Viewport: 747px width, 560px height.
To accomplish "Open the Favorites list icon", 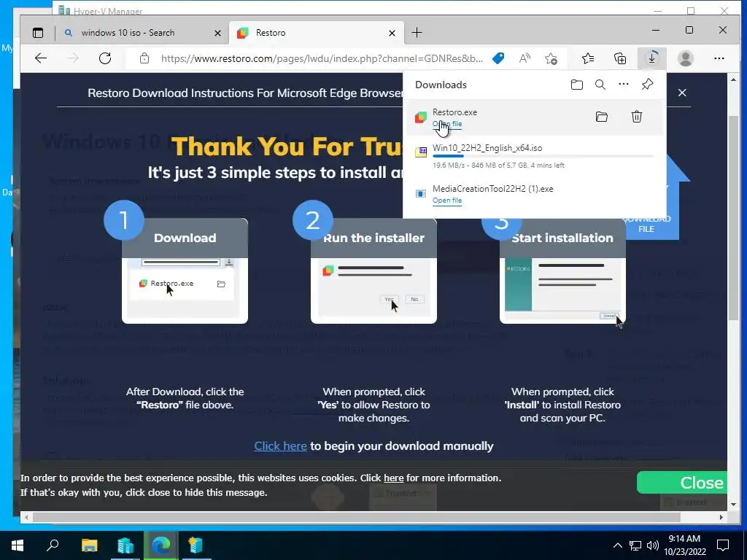I will click(588, 58).
